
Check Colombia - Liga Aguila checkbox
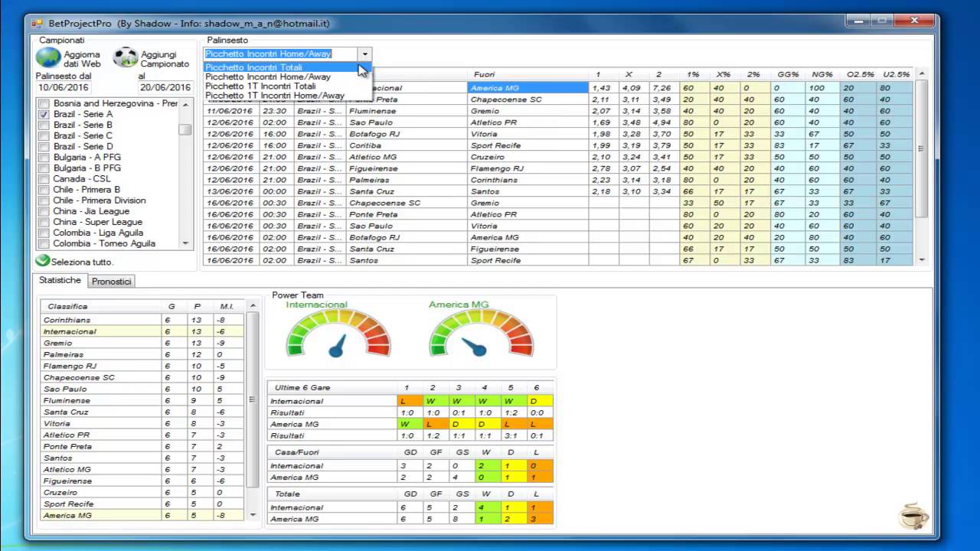click(x=44, y=233)
